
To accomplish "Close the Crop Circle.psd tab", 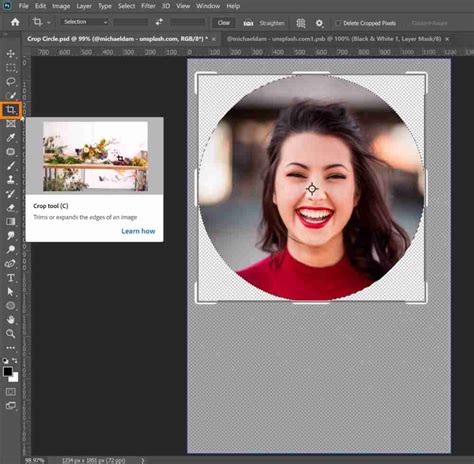I will [214, 39].
